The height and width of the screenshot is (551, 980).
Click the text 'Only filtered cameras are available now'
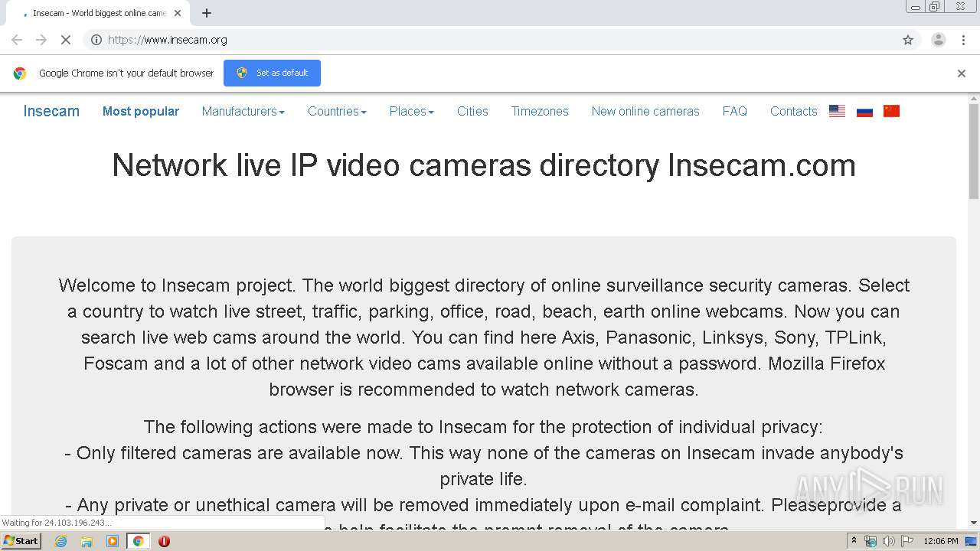239,453
